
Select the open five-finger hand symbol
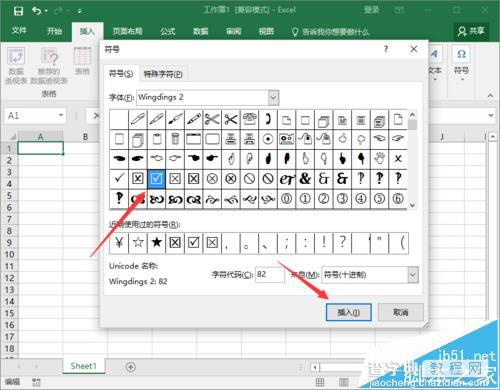click(x=379, y=159)
